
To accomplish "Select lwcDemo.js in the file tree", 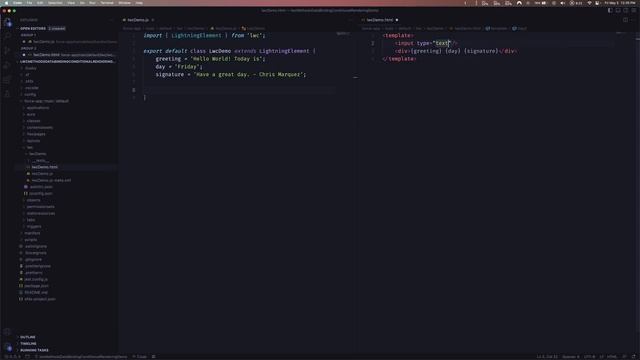I will pos(42,173).
